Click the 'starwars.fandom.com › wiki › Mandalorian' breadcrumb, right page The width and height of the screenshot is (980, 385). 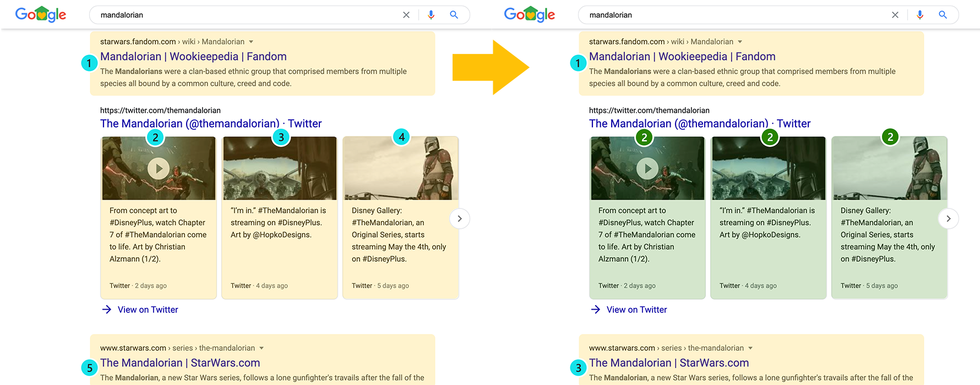click(x=661, y=42)
